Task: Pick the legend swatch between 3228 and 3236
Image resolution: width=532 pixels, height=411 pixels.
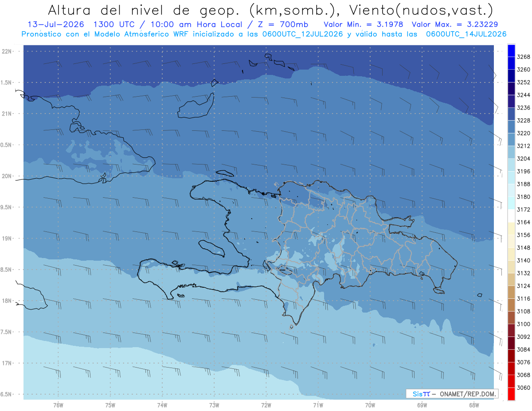Action: pyautogui.click(x=511, y=114)
